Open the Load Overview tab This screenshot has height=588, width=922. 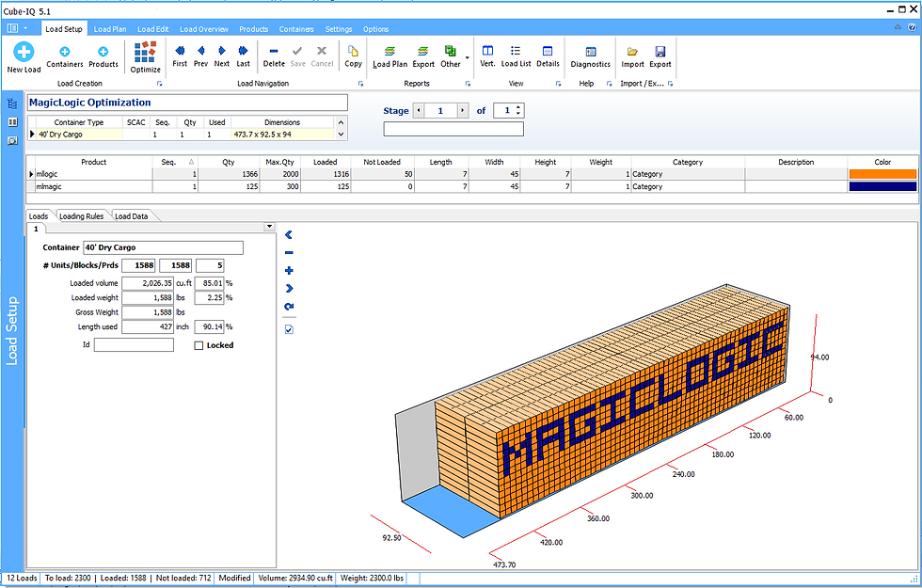tap(204, 29)
